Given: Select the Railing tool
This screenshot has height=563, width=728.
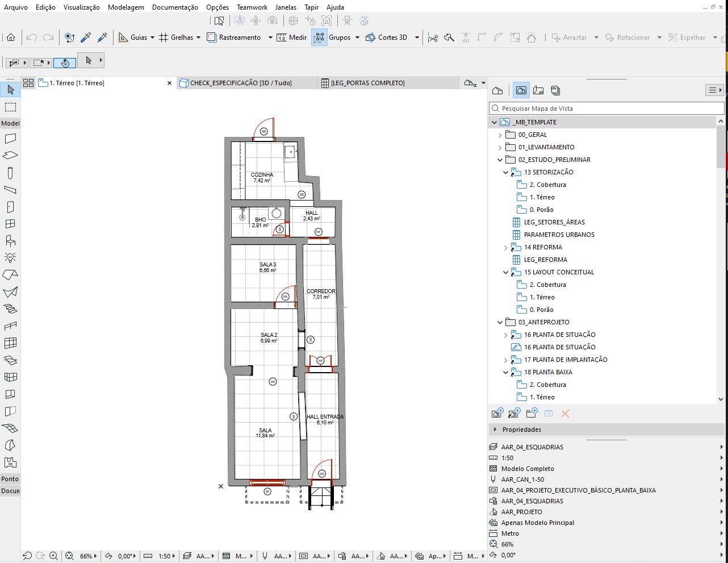Looking at the screenshot, I should click(x=10, y=326).
